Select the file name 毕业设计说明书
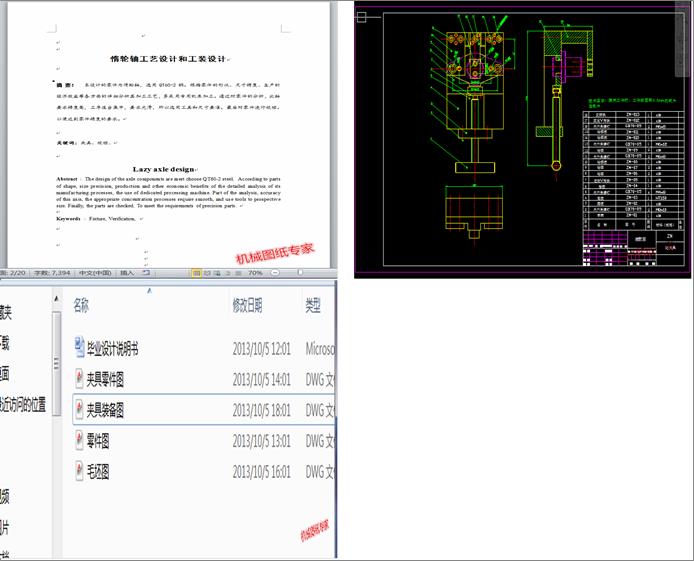Image resolution: width=694 pixels, height=561 pixels. [x=112, y=349]
